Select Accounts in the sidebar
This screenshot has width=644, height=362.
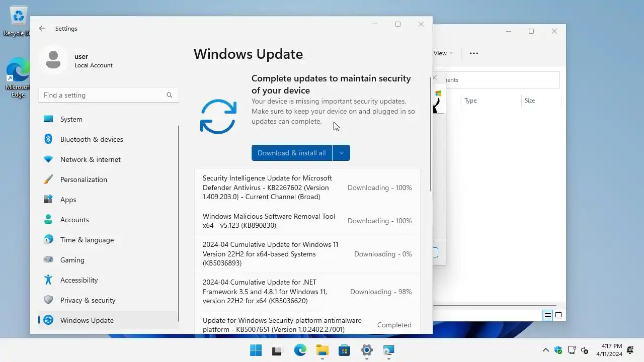pos(108,220)
